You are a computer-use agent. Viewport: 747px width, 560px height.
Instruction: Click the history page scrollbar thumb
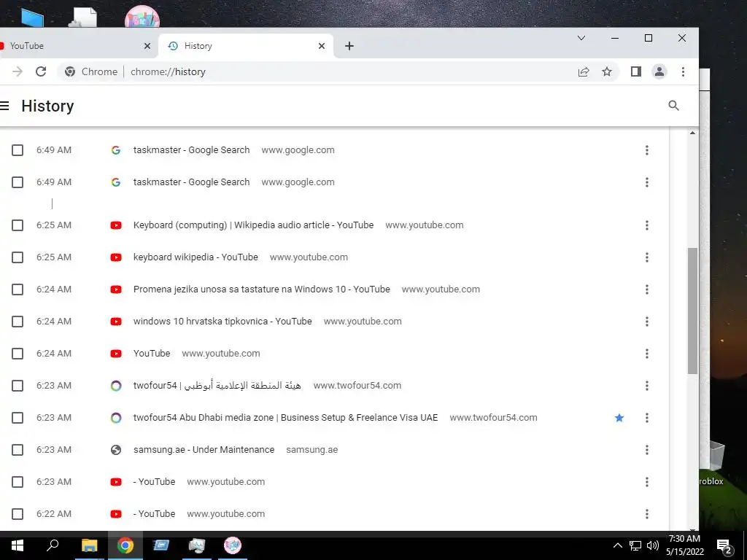pyautogui.click(x=693, y=311)
